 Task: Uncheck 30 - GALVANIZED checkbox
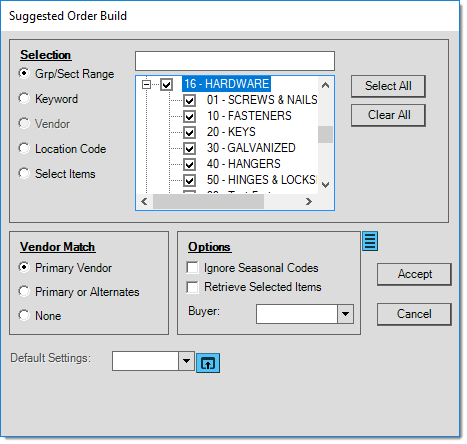click(189, 148)
